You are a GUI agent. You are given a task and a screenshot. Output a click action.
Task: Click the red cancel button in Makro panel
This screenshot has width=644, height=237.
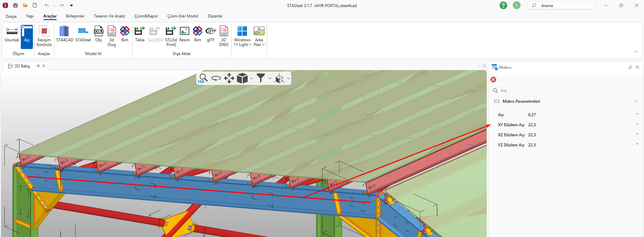pyautogui.click(x=493, y=80)
